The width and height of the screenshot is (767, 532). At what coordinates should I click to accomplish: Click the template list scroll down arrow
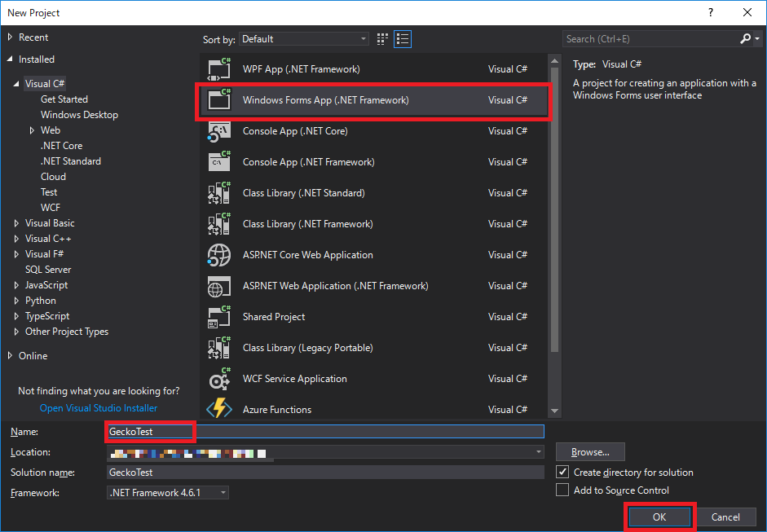pyautogui.click(x=554, y=411)
